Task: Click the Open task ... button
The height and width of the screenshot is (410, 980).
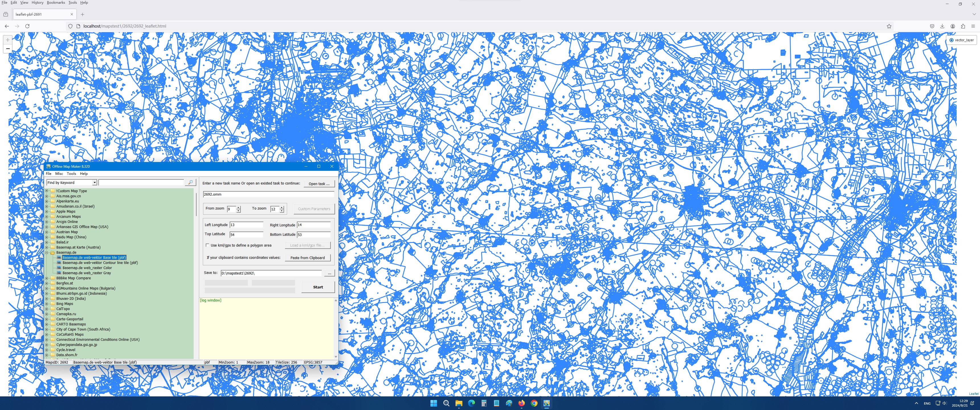Action: point(319,184)
